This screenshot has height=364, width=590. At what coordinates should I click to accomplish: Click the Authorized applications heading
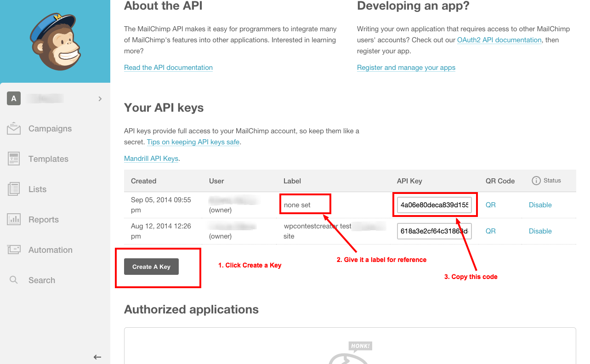pyautogui.click(x=191, y=309)
